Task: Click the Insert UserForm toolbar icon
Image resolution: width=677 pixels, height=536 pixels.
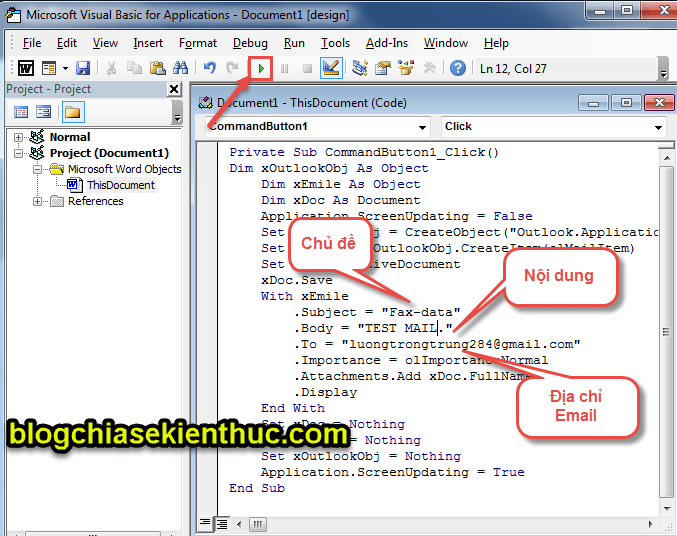Action: 49,68
